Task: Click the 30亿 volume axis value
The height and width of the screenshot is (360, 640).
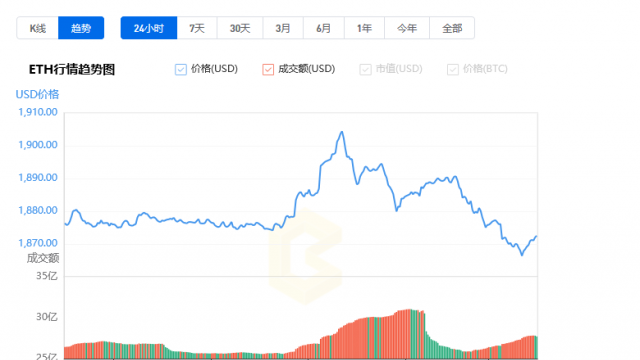Action: click(47, 317)
